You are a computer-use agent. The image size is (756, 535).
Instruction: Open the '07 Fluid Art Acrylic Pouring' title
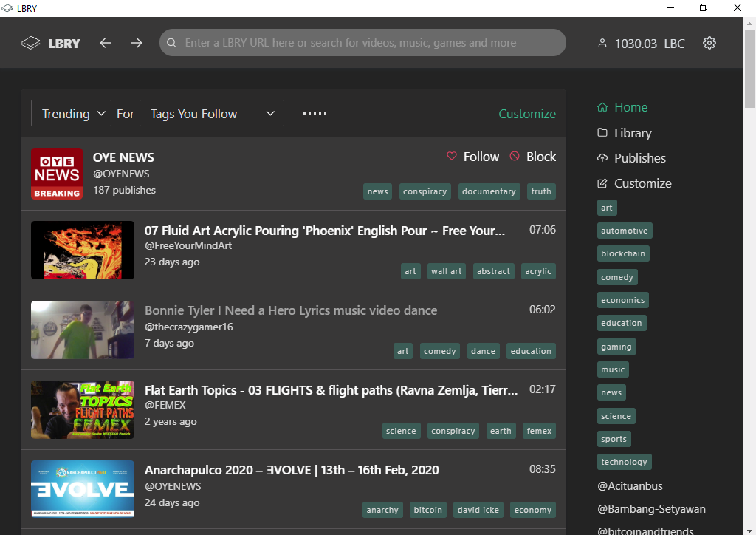[x=325, y=231]
